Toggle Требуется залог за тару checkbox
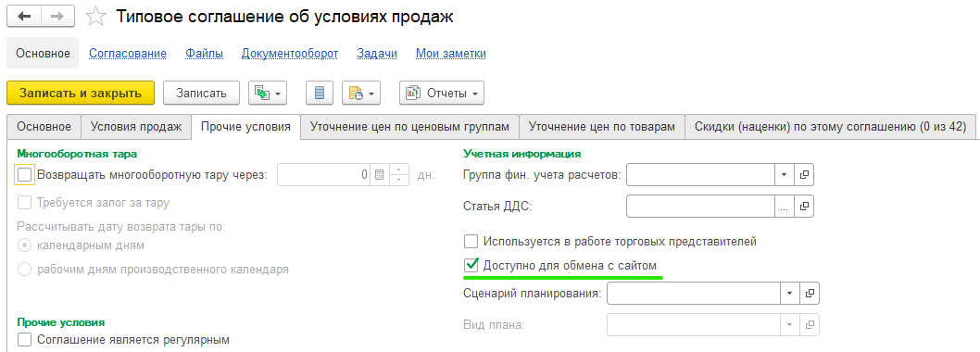The height and width of the screenshot is (352, 980). 24,203
